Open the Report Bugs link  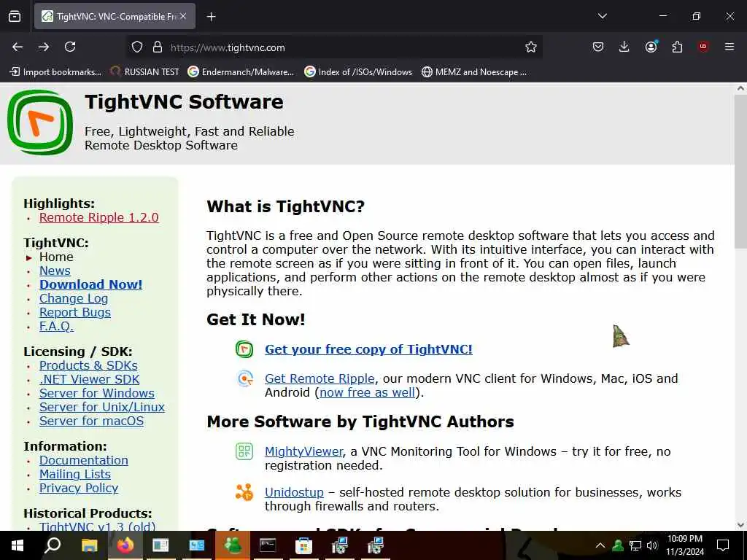click(75, 312)
